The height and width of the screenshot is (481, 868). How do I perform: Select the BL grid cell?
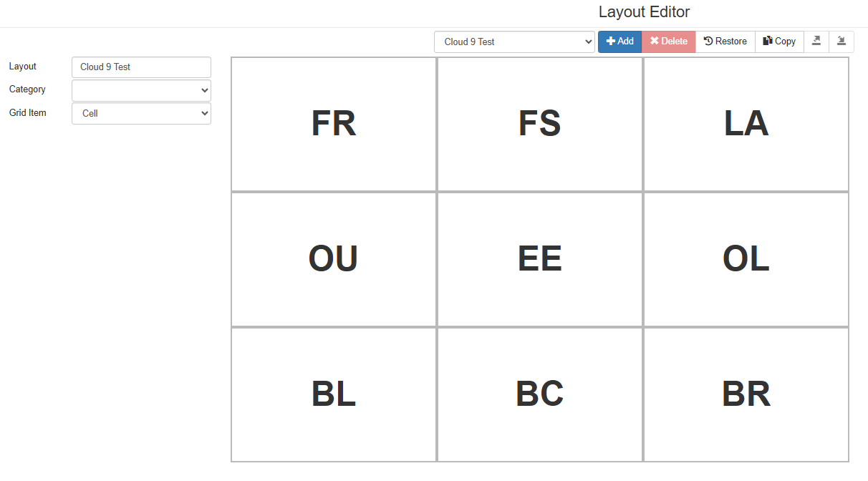pyautogui.click(x=334, y=394)
